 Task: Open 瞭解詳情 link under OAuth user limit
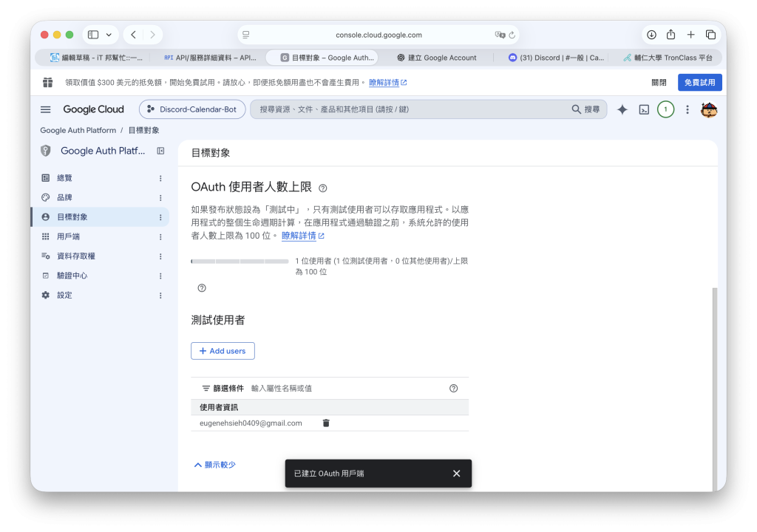tap(302, 236)
